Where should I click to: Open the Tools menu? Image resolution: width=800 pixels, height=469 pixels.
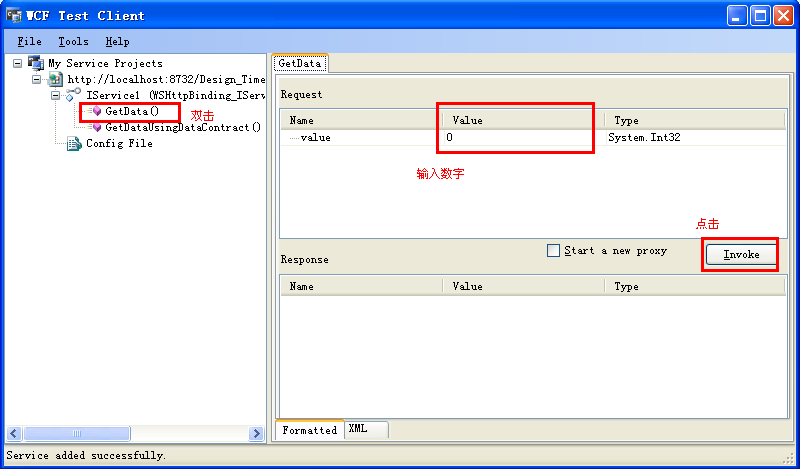coord(73,41)
